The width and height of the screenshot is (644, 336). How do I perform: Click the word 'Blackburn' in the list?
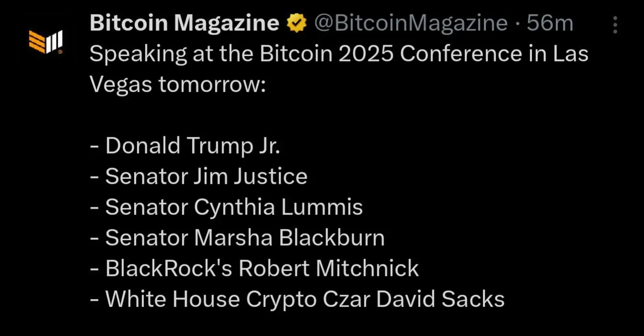point(332,238)
